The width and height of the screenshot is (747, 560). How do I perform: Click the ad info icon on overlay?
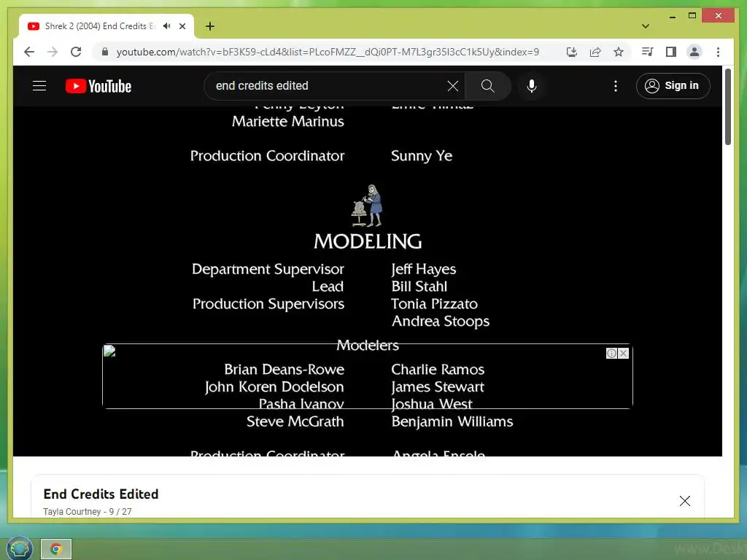pos(611,353)
